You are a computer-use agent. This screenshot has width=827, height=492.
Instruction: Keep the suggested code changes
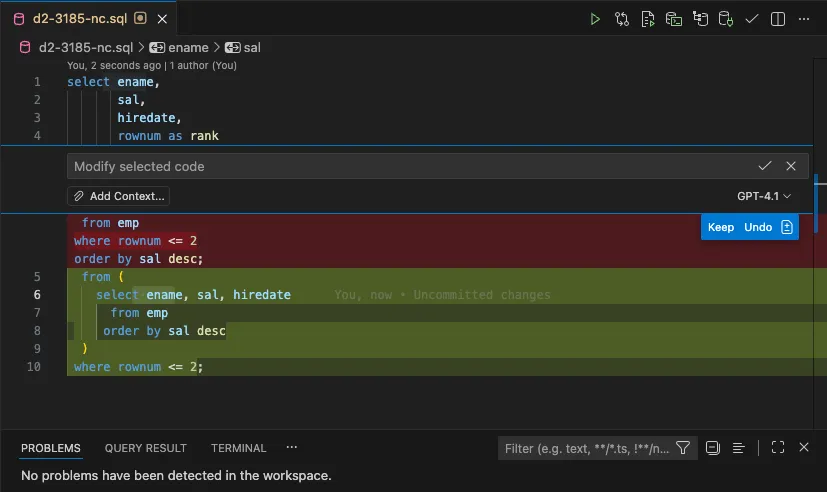[721, 227]
